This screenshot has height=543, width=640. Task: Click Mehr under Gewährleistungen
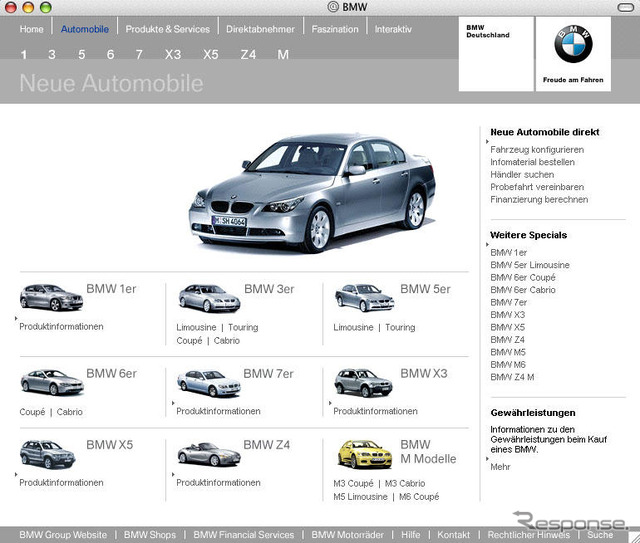tap(500, 467)
